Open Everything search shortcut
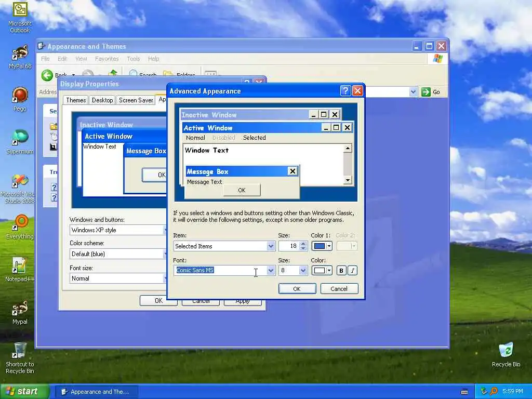This screenshot has width=532, height=399. pyautogui.click(x=20, y=227)
